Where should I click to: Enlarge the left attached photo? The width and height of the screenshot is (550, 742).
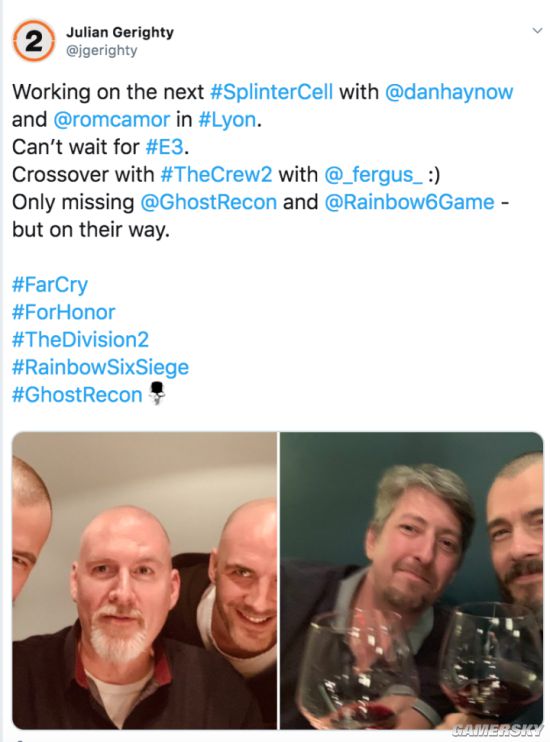tap(144, 581)
